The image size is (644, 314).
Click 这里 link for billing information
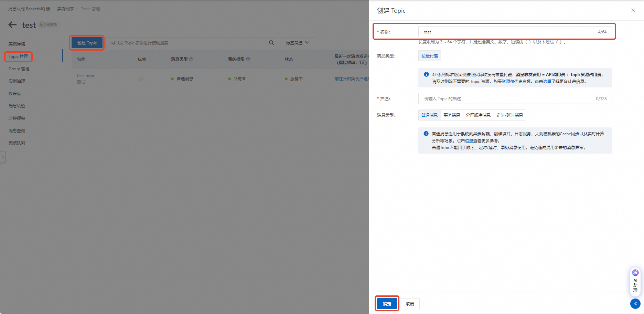[547, 82]
